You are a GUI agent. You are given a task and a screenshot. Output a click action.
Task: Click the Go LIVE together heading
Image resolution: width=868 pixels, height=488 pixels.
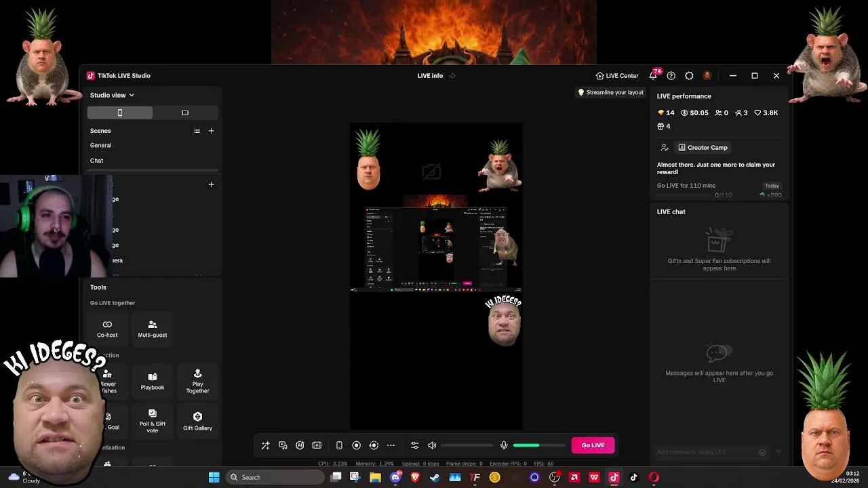point(113,303)
